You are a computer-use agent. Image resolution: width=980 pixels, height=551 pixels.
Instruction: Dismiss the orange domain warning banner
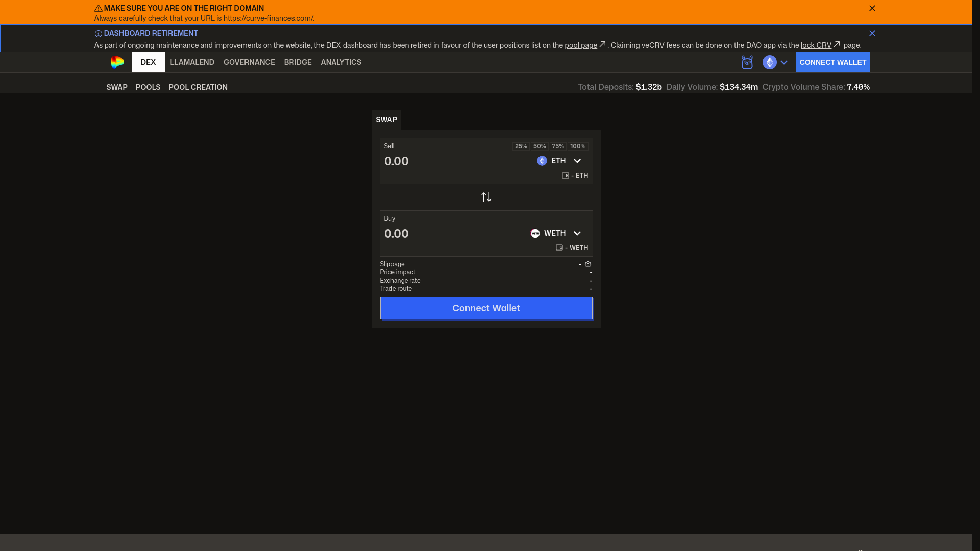[872, 8]
